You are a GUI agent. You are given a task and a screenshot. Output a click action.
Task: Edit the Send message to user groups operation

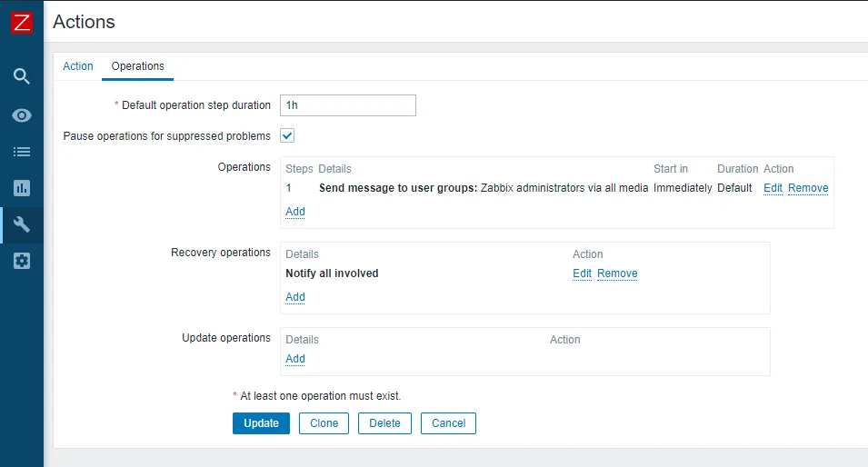coord(773,188)
